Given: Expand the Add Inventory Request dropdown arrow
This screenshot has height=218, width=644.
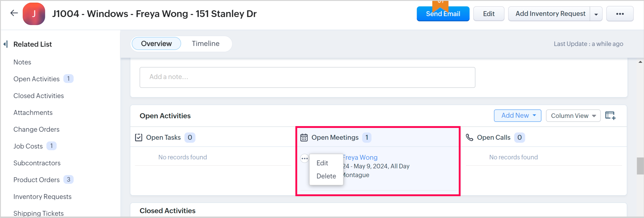Looking at the screenshot, I should coord(596,14).
